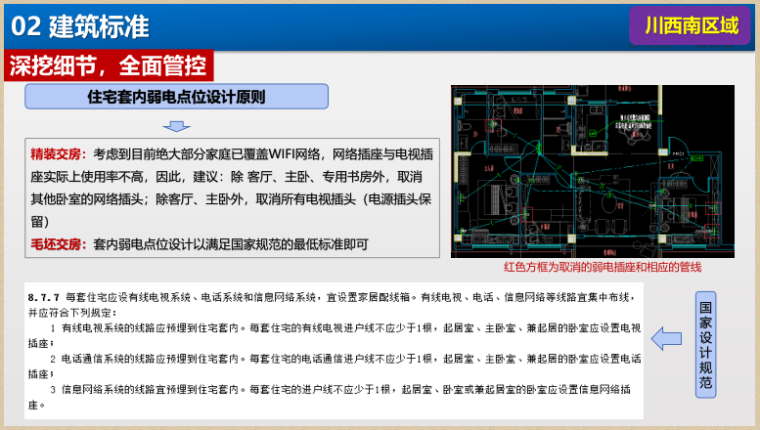Select the 02 建筑标准 slide title
The height and width of the screenshot is (430, 760).
(80, 25)
